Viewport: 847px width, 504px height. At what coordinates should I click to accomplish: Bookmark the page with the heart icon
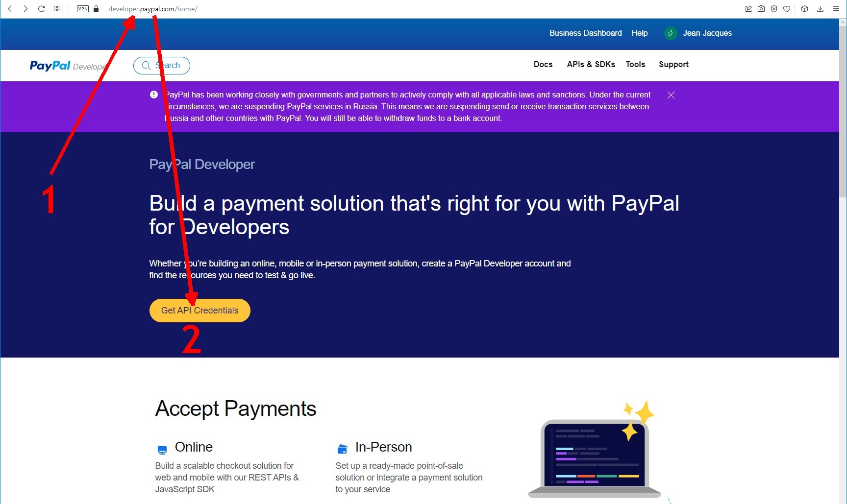(787, 9)
